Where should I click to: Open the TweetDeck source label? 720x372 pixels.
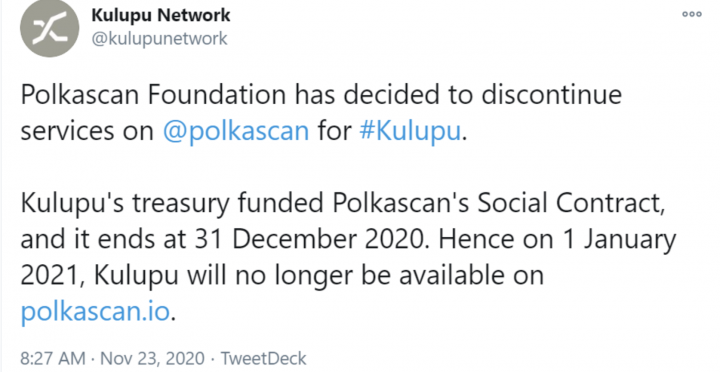pyautogui.click(x=264, y=358)
